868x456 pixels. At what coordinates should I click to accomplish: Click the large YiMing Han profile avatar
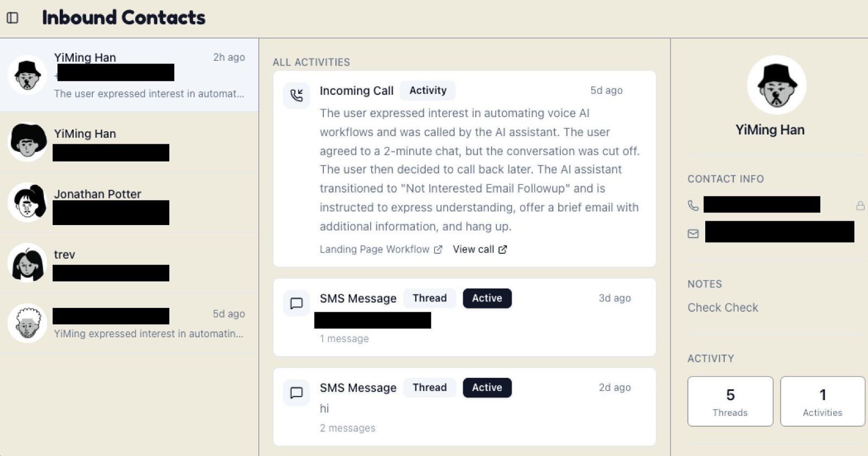point(776,85)
